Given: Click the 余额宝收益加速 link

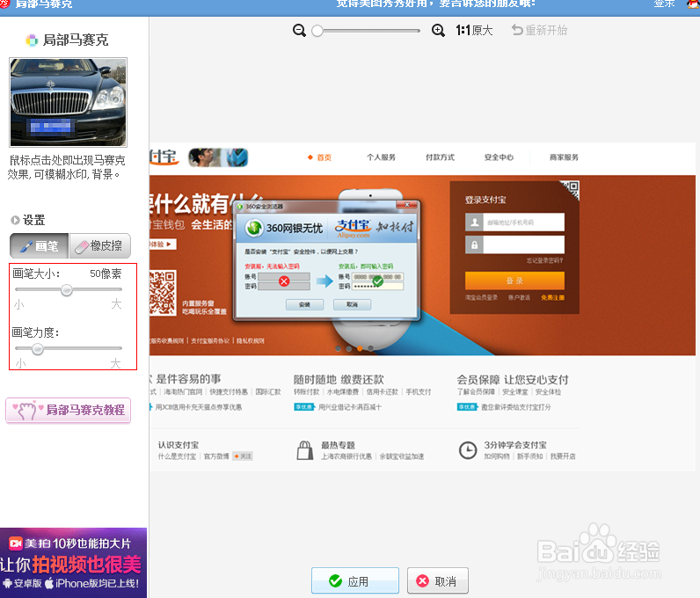Looking at the screenshot, I should pyautogui.click(x=402, y=456).
